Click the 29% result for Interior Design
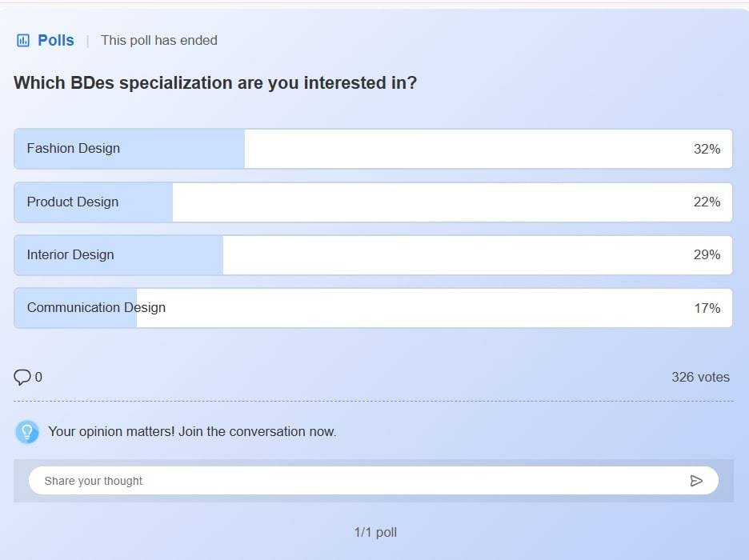The height and width of the screenshot is (560, 749). point(707,255)
